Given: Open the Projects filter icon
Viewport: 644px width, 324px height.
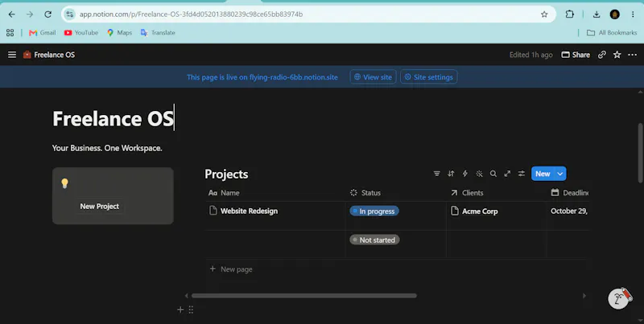Looking at the screenshot, I should [x=436, y=174].
